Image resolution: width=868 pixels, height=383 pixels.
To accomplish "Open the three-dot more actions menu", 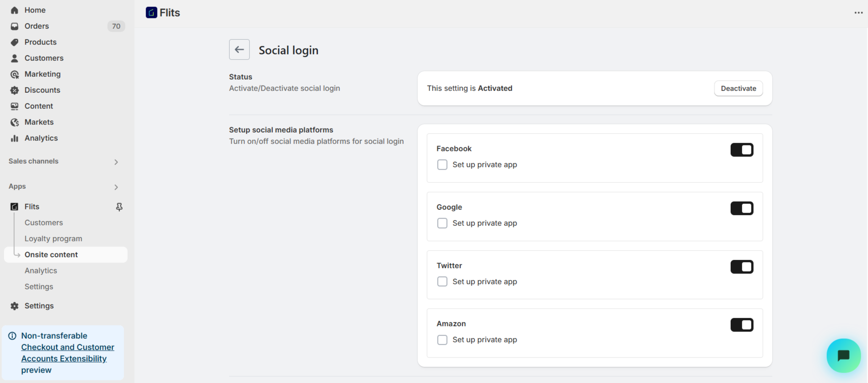I will (858, 13).
